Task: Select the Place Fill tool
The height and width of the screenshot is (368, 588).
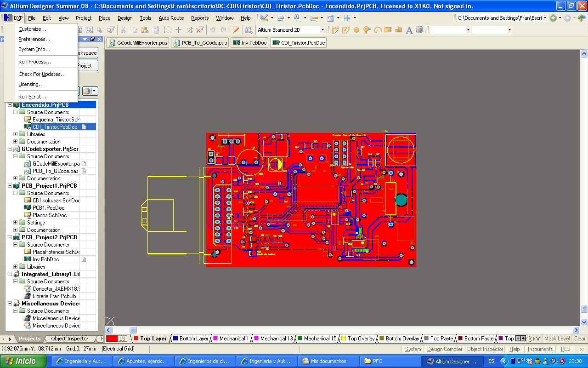Action: coord(388,29)
